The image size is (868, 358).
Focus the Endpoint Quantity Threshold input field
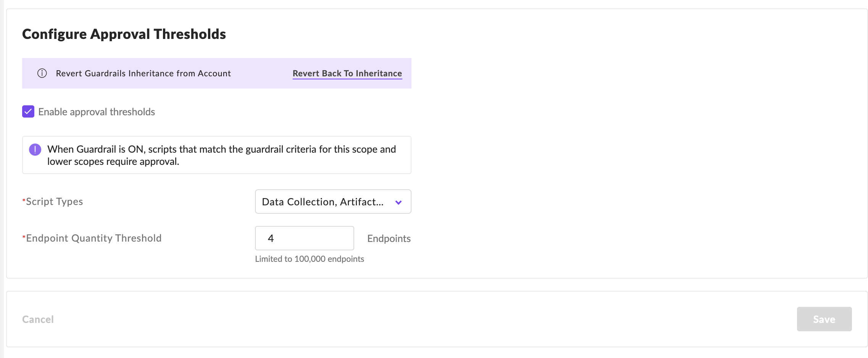click(x=304, y=238)
